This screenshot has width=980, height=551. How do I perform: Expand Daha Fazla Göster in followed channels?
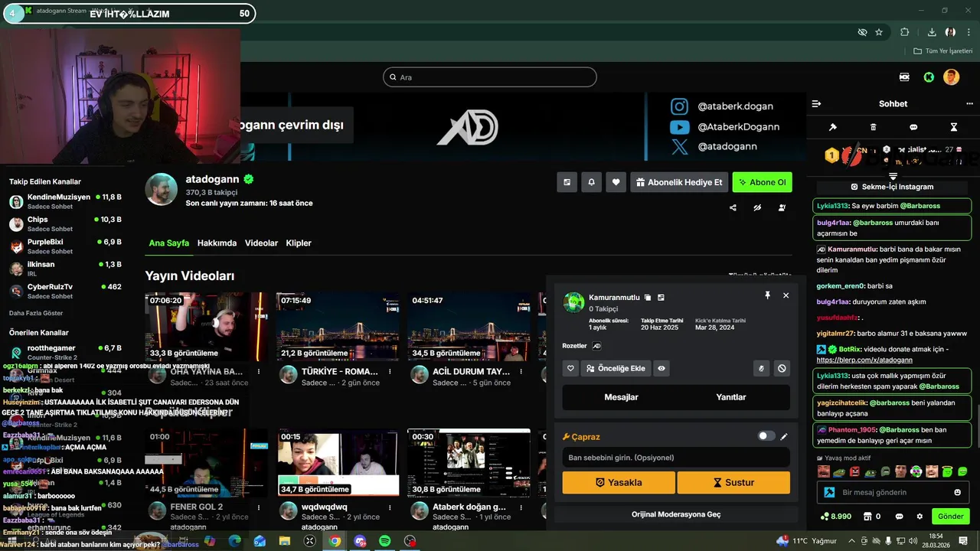pyautogui.click(x=36, y=313)
